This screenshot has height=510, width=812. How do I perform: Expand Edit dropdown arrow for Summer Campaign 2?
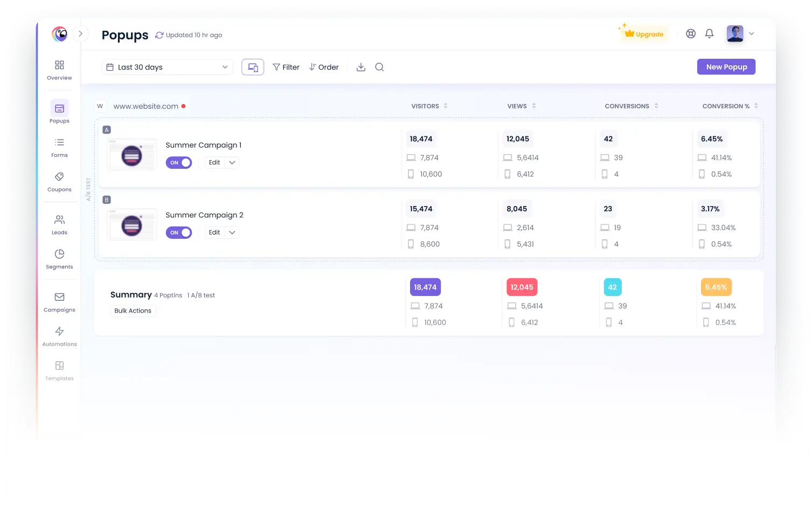click(x=232, y=232)
